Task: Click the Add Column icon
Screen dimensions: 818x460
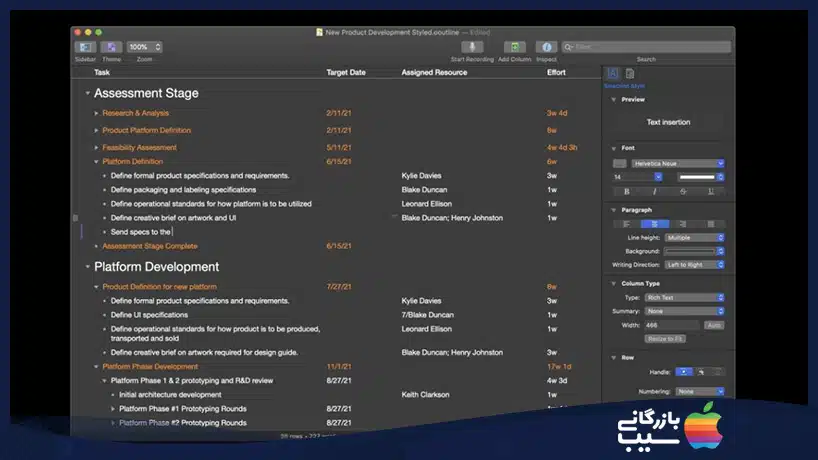Action: [514, 47]
